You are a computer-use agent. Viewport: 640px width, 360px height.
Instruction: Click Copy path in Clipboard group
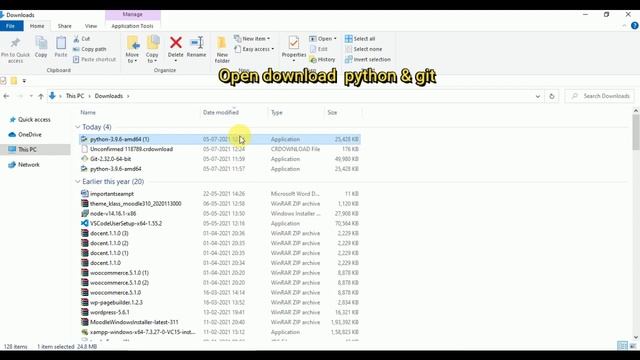89,49
